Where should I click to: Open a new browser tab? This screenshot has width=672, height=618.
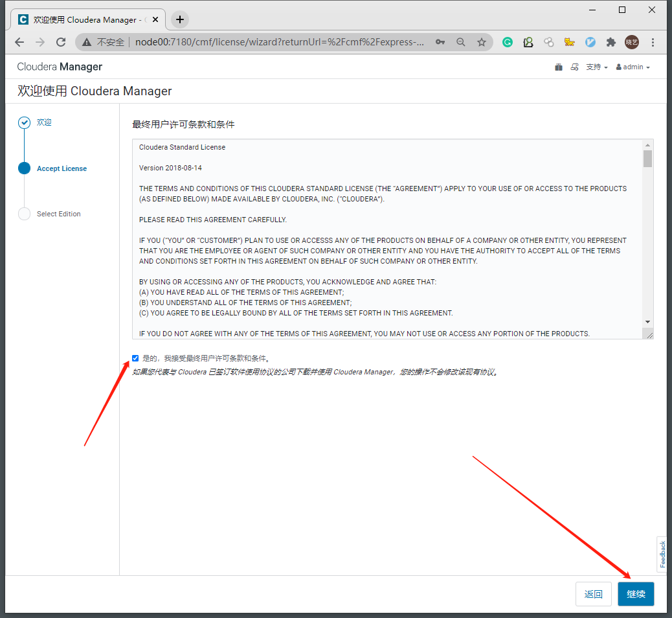(x=180, y=19)
